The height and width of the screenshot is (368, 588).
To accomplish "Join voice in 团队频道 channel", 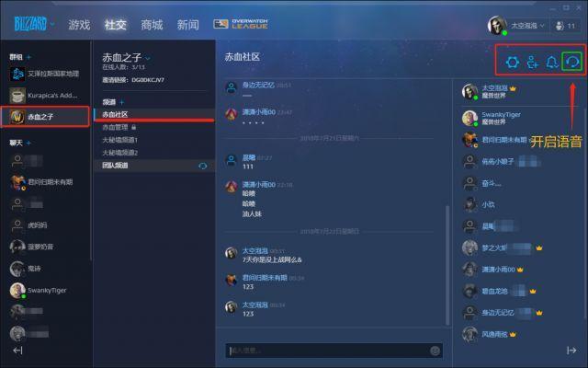I will coord(202,166).
